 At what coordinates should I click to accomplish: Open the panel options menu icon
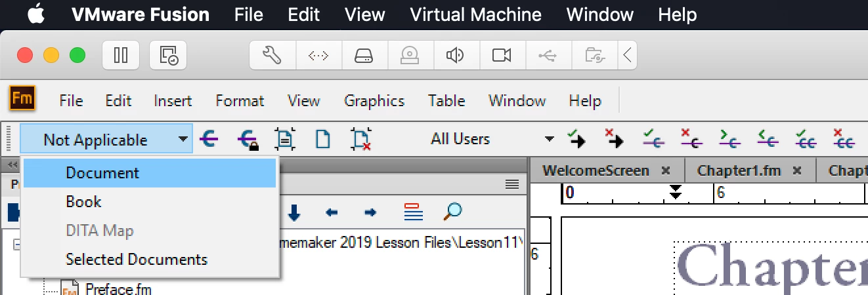click(512, 185)
